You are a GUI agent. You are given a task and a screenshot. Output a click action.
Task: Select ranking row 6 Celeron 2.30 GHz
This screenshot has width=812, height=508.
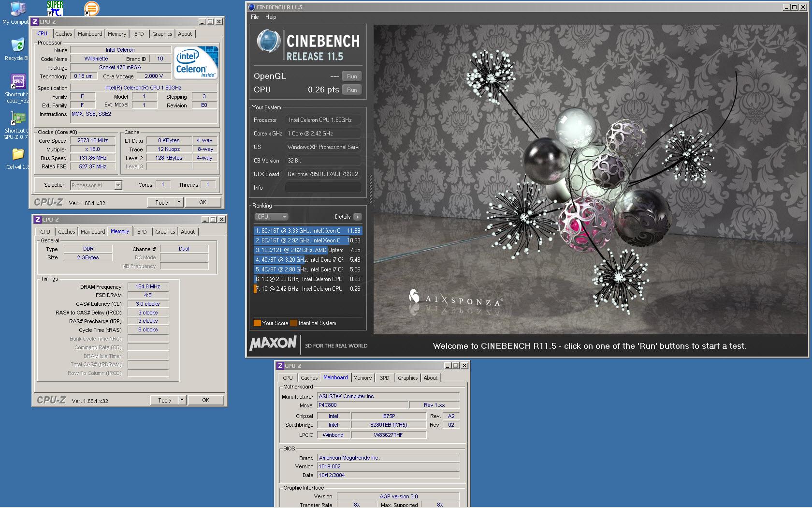coord(307,279)
